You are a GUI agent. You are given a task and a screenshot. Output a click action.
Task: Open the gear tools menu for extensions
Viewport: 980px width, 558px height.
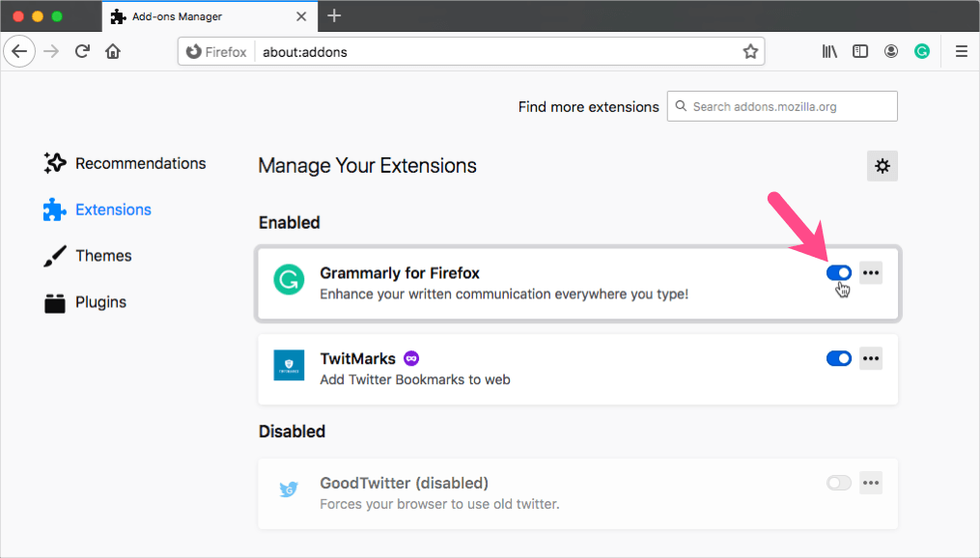pos(882,166)
